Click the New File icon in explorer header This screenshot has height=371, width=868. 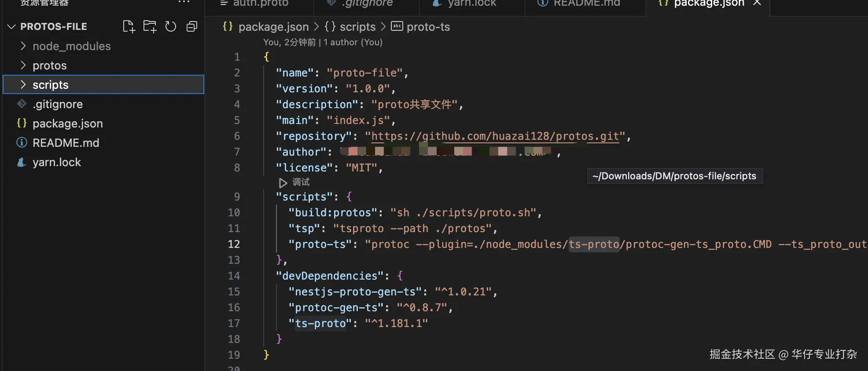(x=129, y=26)
